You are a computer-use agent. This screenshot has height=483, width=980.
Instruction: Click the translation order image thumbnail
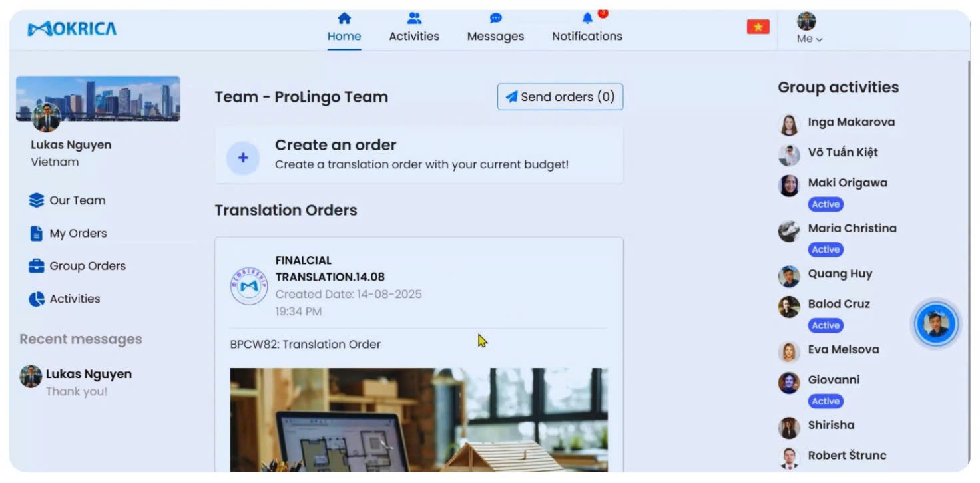[419, 420]
